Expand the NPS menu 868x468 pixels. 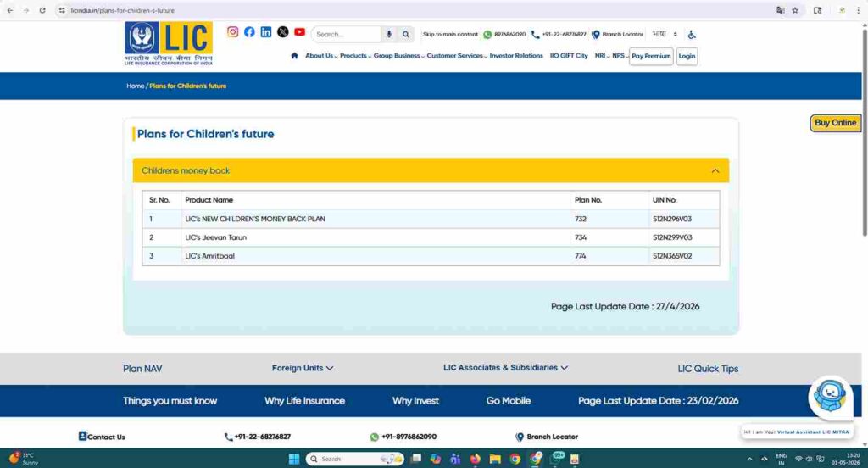coord(620,56)
